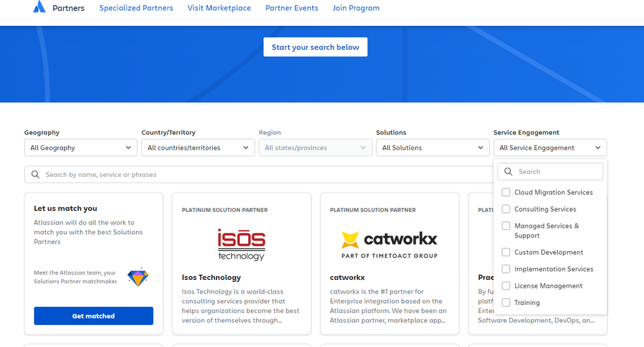The image size is (644, 347).
Task: Go to Specialized Partners
Action: click(x=136, y=8)
